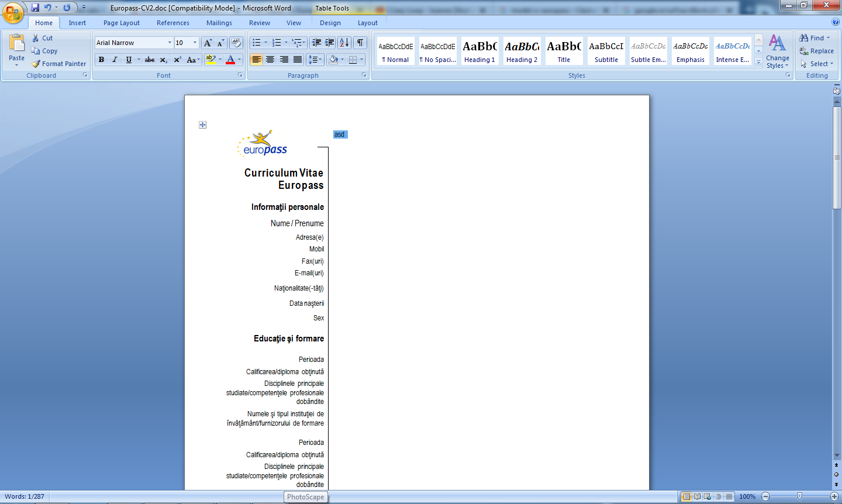
Task: Open the Office button menu
Action: pos(13,12)
